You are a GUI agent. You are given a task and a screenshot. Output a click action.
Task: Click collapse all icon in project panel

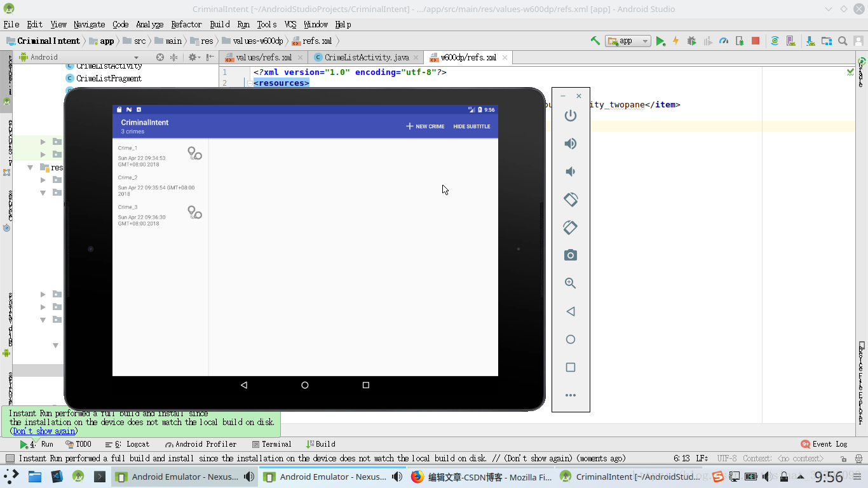tap(173, 57)
